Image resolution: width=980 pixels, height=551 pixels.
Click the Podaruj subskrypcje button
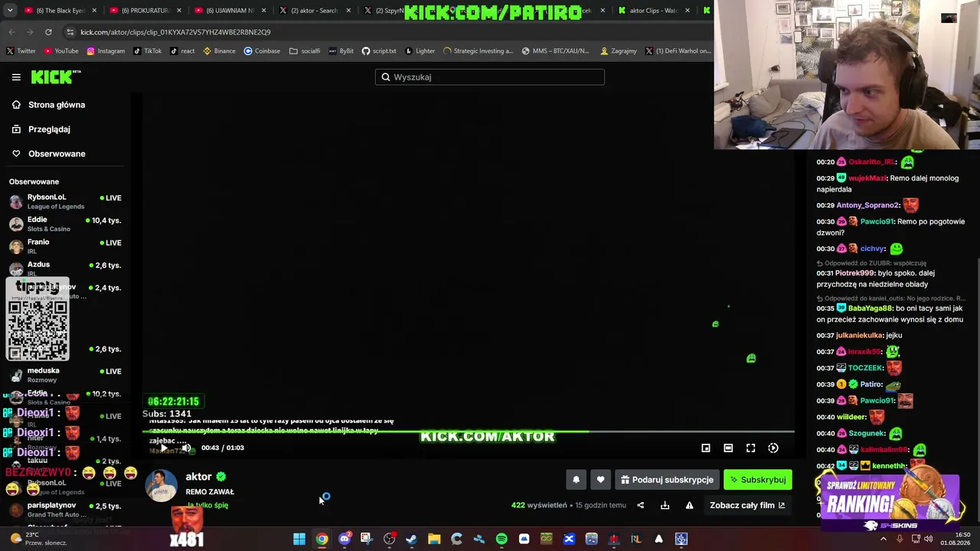[667, 480]
